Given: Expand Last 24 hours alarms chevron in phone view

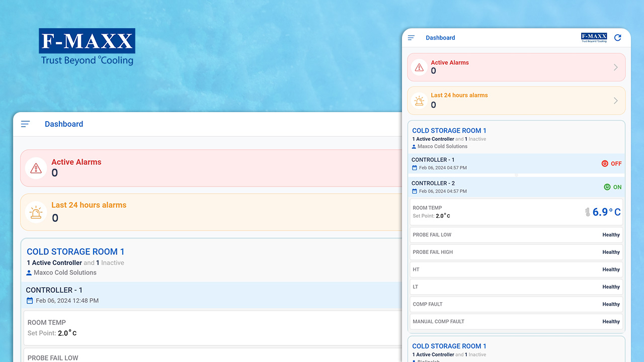Looking at the screenshot, I should pyautogui.click(x=616, y=101).
